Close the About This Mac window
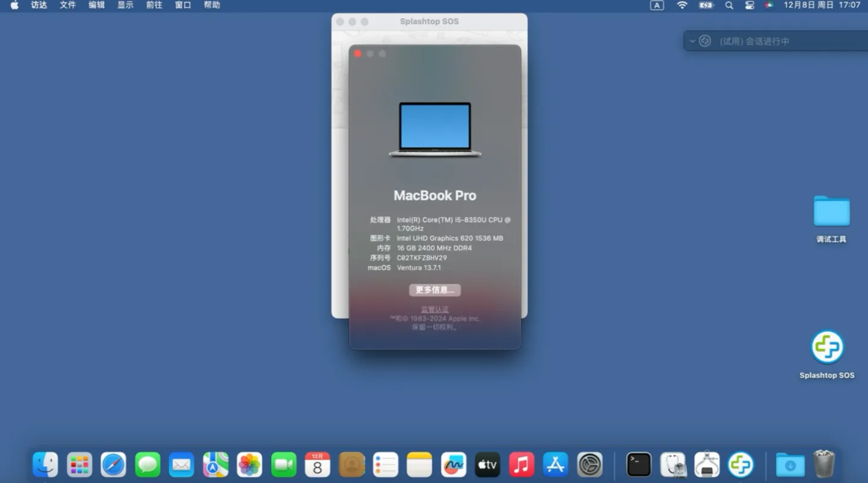The height and width of the screenshot is (483, 868). 357,54
